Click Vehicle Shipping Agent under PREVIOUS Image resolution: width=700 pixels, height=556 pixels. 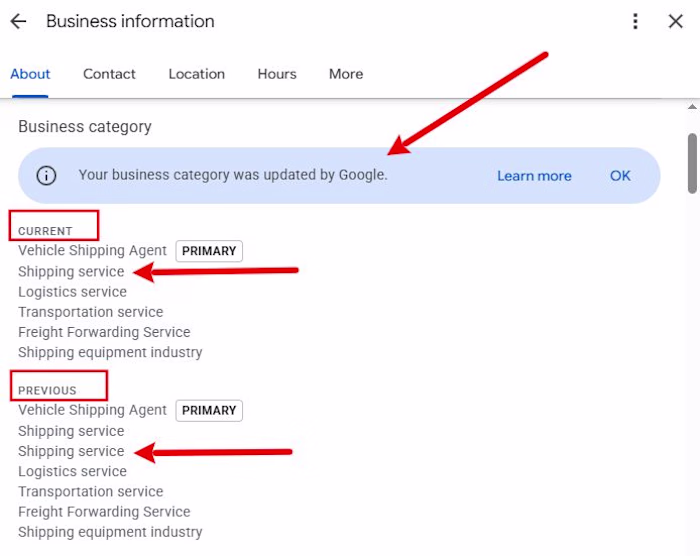[92, 410]
